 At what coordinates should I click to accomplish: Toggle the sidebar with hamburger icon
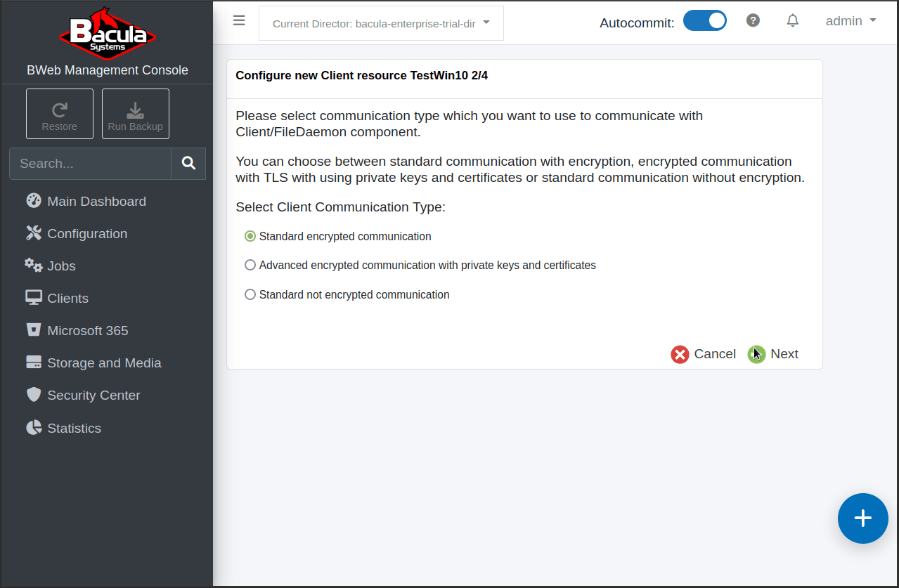point(239,20)
